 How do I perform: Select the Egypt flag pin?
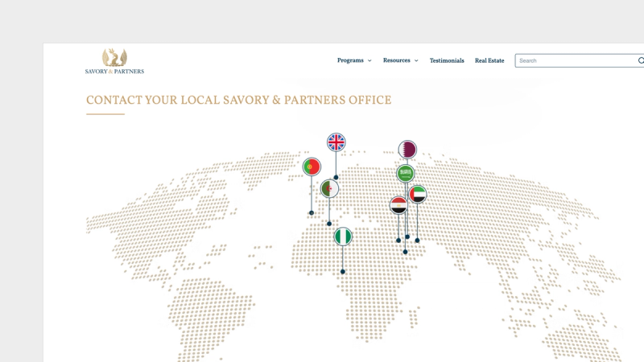tap(398, 205)
